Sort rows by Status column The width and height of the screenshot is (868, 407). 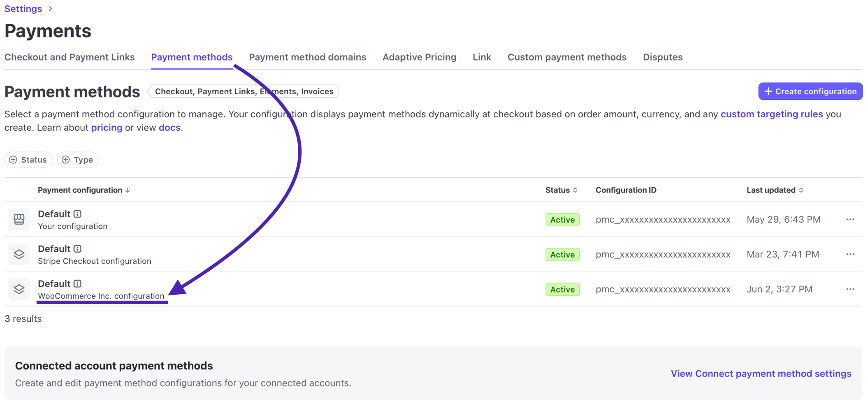(x=561, y=190)
